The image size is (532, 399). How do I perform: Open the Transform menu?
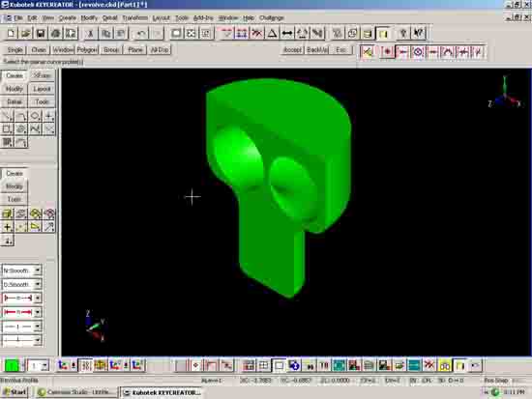point(135,17)
